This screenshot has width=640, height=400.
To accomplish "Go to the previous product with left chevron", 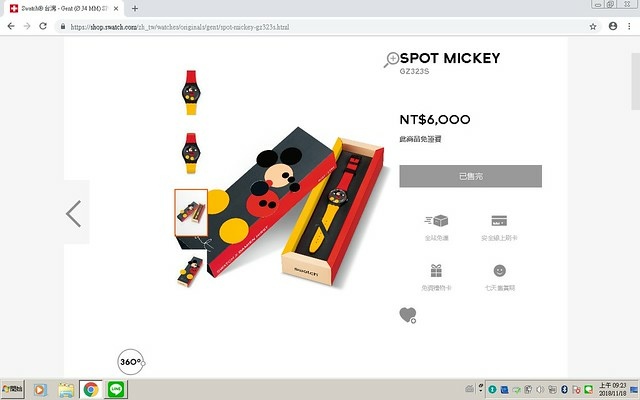I will point(74,213).
